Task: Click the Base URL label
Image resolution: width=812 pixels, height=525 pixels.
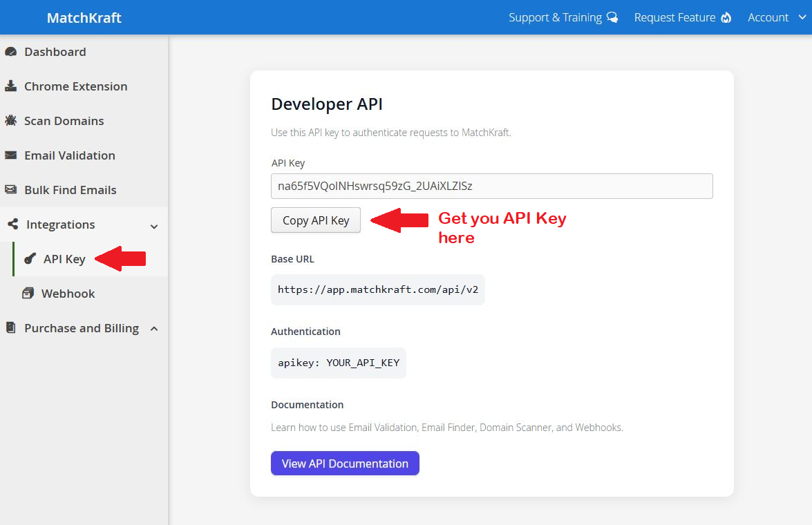Action: click(x=292, y=259)
